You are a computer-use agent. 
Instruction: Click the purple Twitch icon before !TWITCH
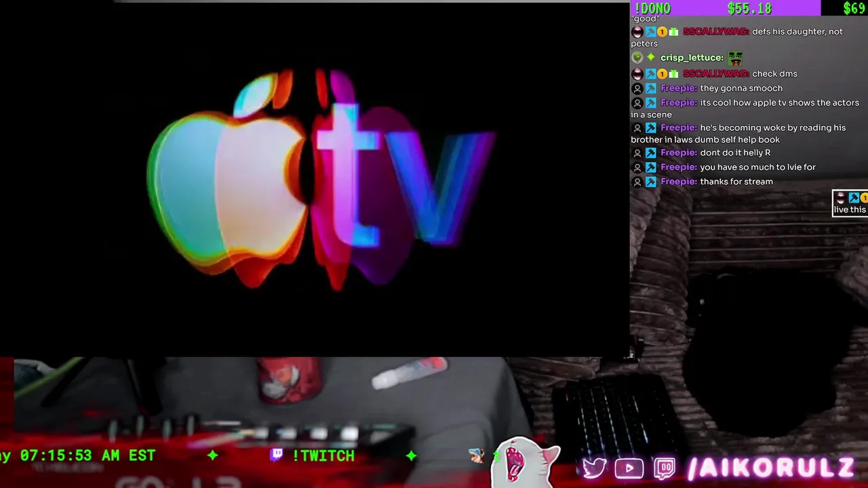277,455
